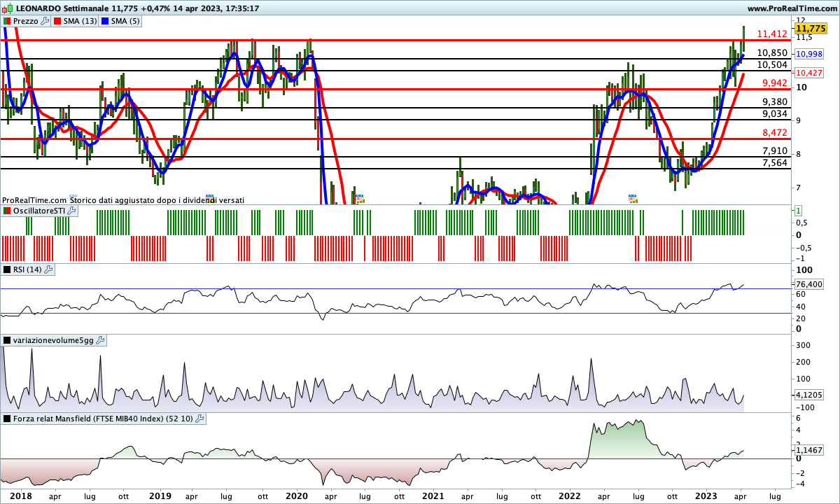Click the red 11,412 resistance level label
This screenshot has height=504, width=840.
[772, 34]
